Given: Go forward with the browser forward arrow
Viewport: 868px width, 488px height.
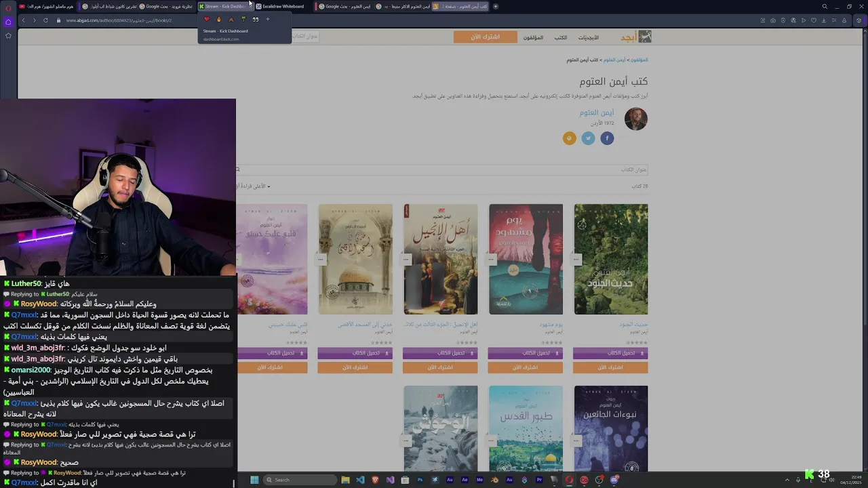Looking at the screenshot, I should tap(33, 20).
